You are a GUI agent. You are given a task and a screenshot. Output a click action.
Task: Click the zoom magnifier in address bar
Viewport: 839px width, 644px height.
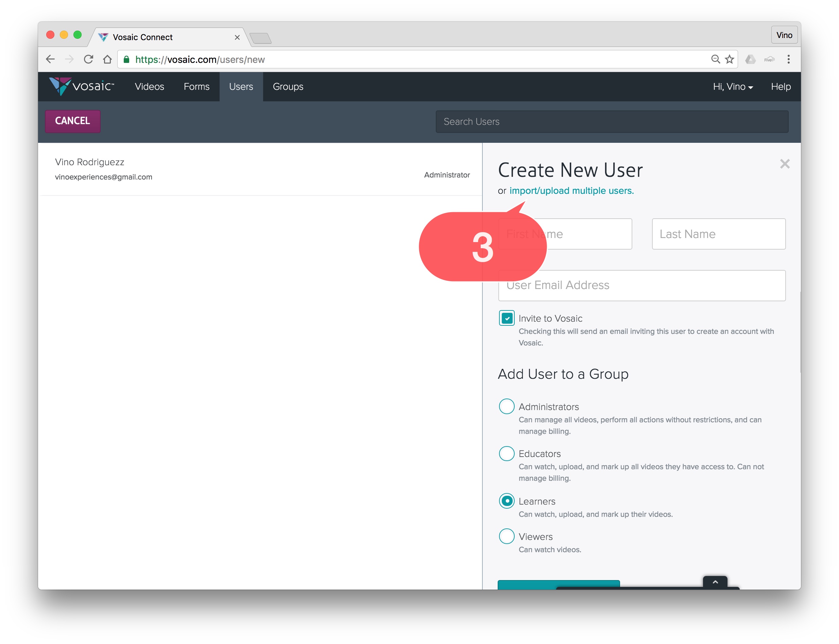point(715,60)
